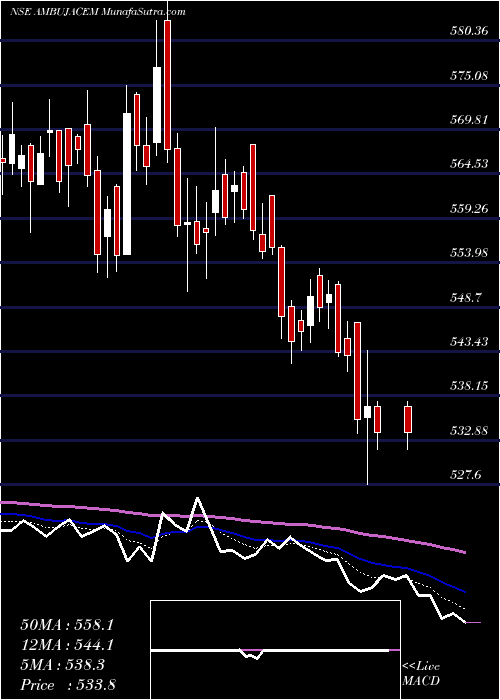Select the 569.81 price axis label

coord(467,120)
